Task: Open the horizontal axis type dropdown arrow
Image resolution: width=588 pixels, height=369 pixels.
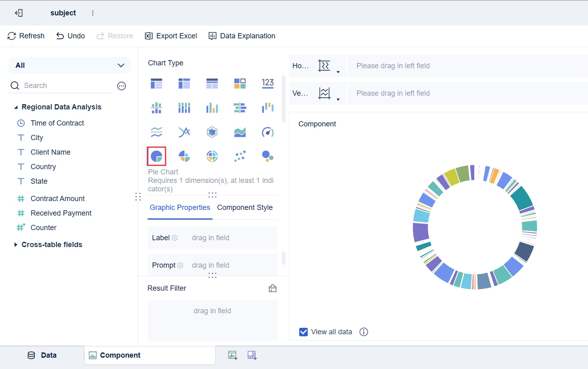Action: coord(338,72)
